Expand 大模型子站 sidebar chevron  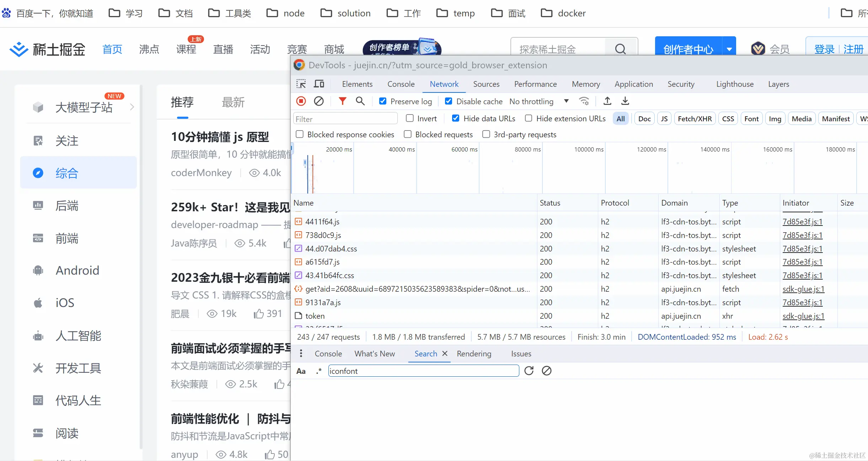(x=132, y=107)
